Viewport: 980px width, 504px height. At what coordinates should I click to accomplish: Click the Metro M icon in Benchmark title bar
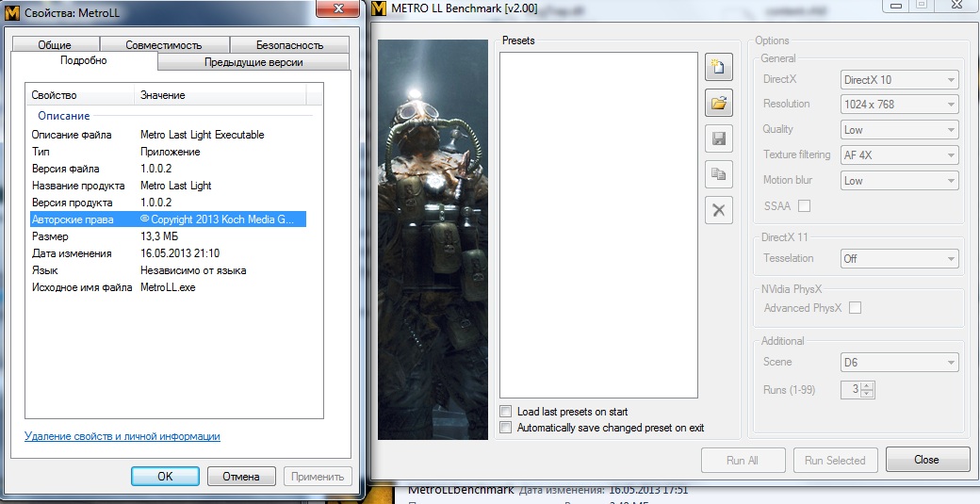(x=380, y=8)
